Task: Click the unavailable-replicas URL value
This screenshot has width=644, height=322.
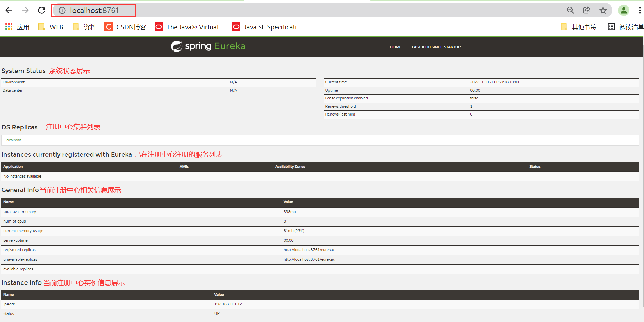Action: [x=309, y=259]
